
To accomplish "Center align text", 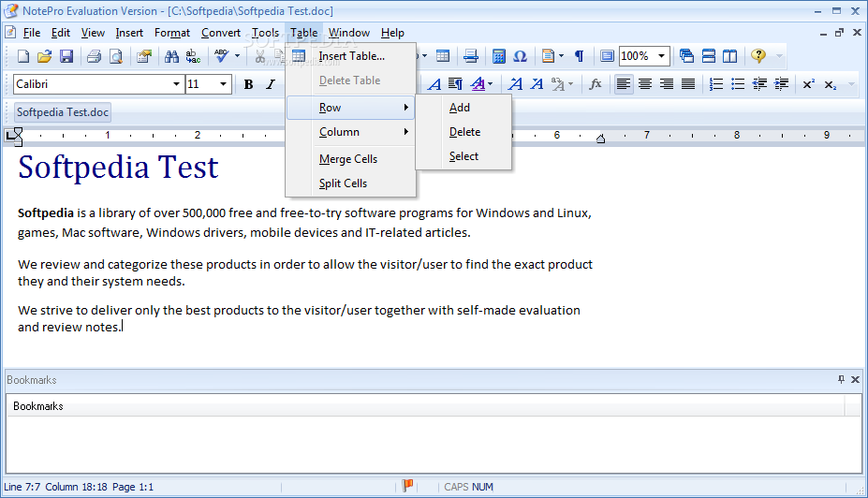I will [x=645, y=84].
